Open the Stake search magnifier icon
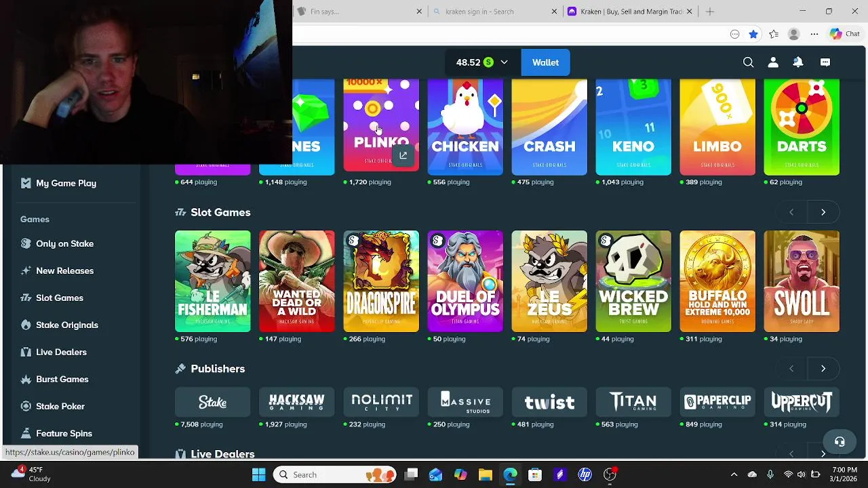868x488 pixels. pyautogui.click(x=748, y=62)
